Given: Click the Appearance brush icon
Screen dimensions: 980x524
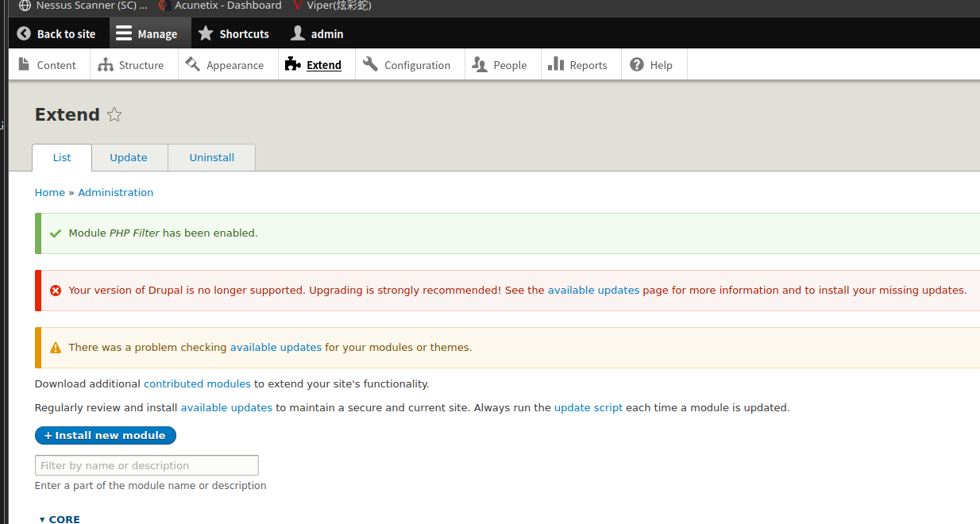Looking at the screenshot, I should point(192,64).
